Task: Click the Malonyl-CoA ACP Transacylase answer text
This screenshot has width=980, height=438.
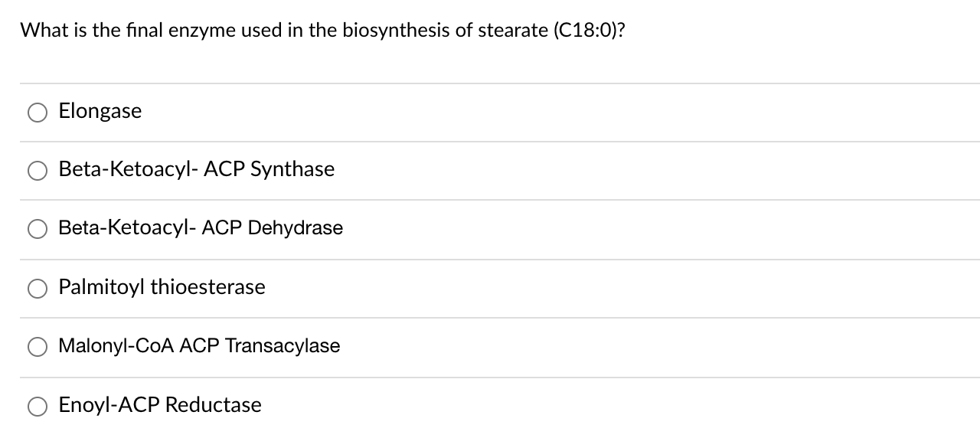Action: click(x=199, y=346)
